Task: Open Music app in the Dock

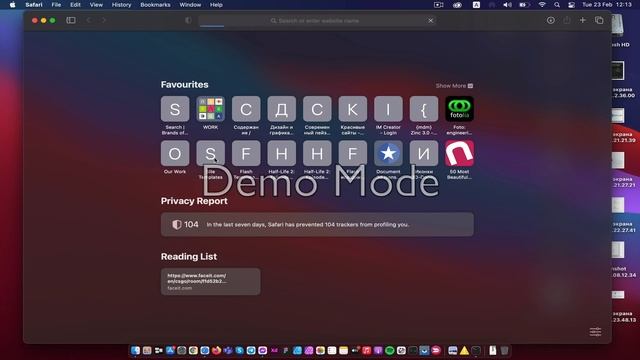Action: [x=367, y=350]
